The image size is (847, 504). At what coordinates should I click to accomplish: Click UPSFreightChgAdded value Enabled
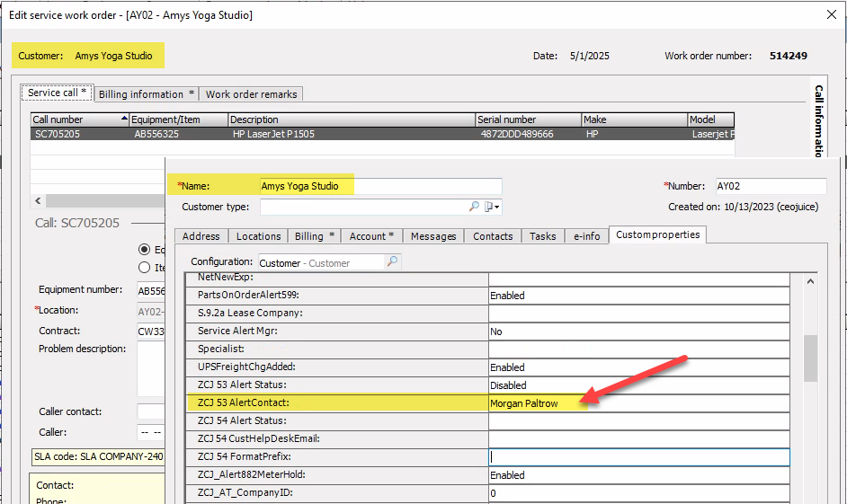(639, 367)
